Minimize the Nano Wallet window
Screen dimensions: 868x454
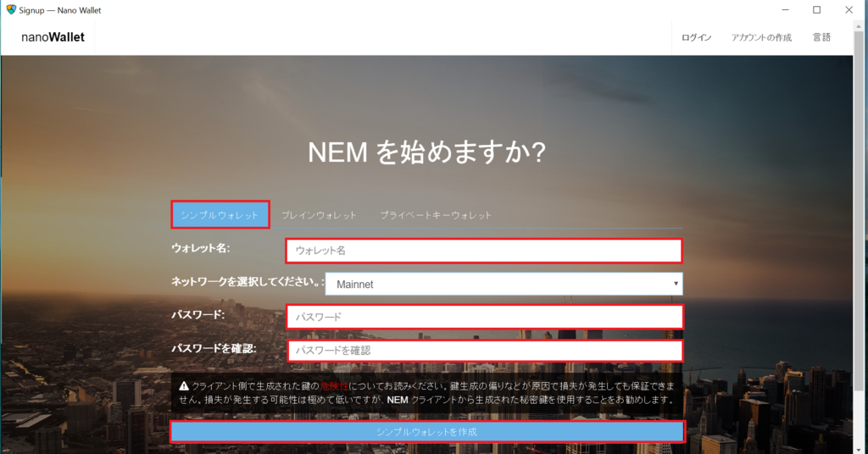click(x=786, y=10)
